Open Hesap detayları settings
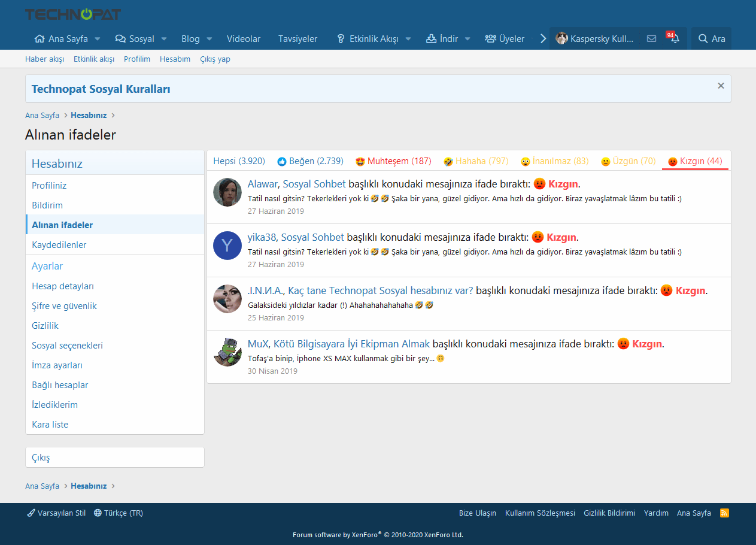 pos(115,286)
